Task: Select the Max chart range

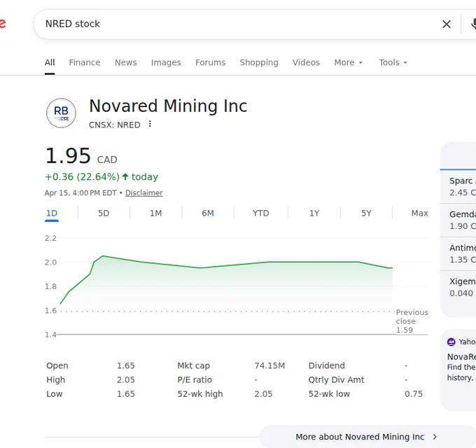Action: (419, 213)
